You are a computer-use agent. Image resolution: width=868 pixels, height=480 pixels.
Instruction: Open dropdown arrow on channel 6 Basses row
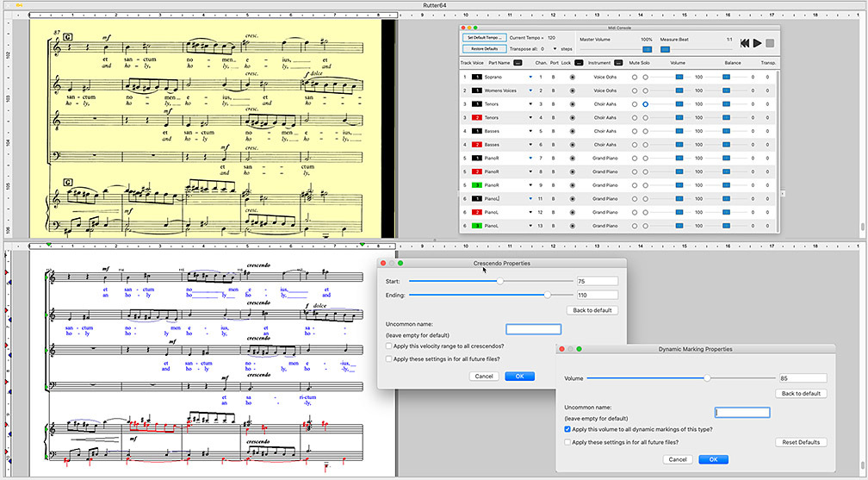530,145
